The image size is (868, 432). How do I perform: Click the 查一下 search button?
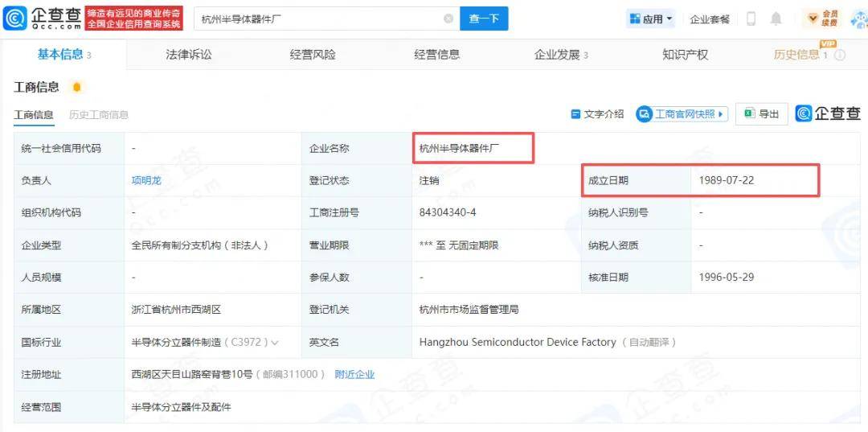[x=484, y=19]
